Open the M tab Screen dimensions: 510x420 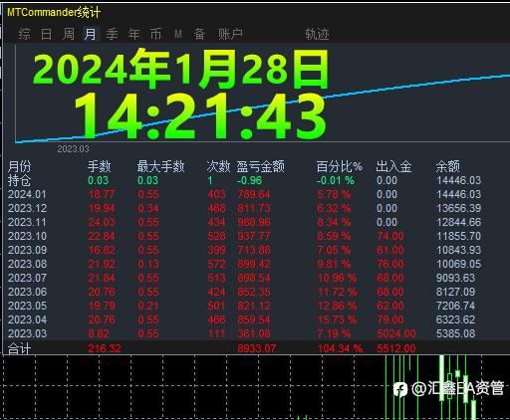178,34
